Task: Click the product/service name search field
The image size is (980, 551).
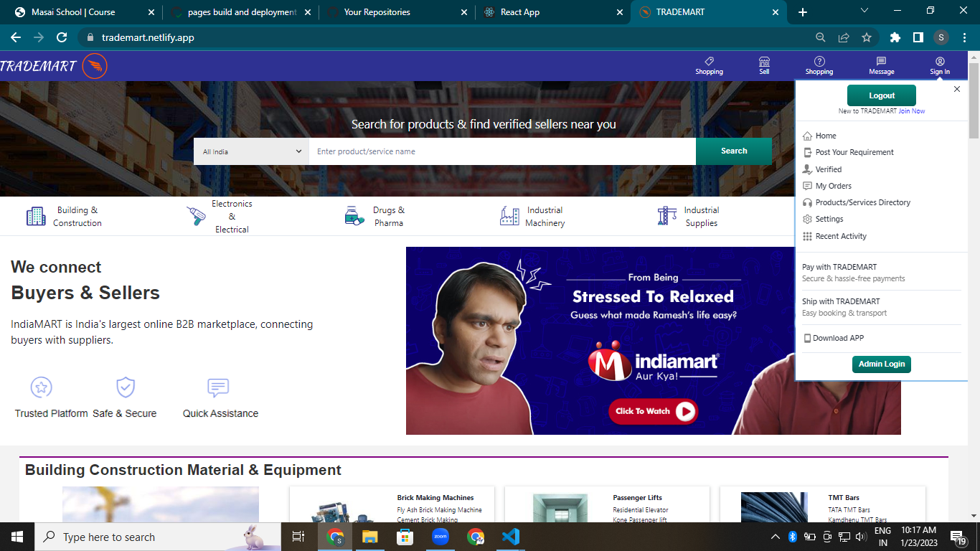Action: tap(502, 151)
